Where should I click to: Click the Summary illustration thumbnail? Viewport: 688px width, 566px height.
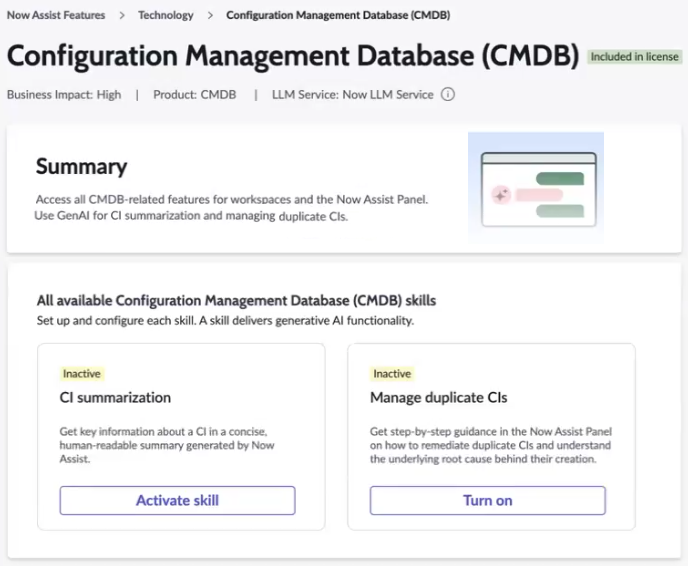tap(536, 188)
